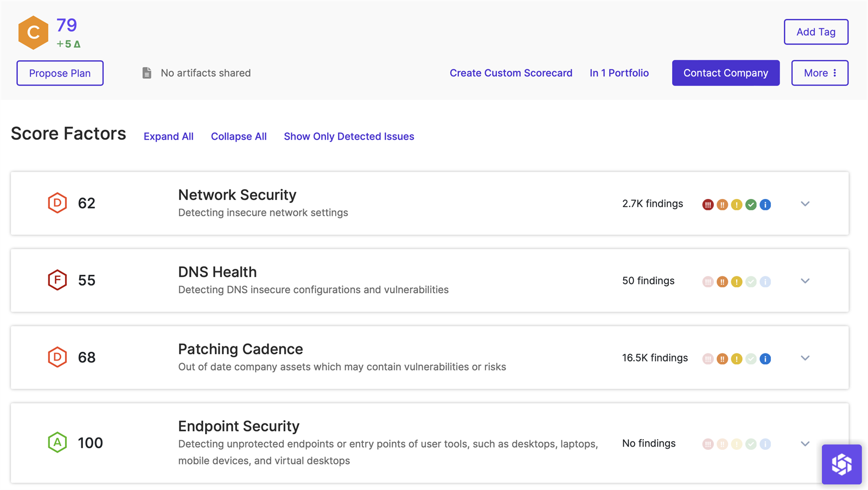Image resolution: width=868 pixels, height=490 pixels.
Task: Click the faded orange high icon in Endpoint Security
Action: (722, 444)
